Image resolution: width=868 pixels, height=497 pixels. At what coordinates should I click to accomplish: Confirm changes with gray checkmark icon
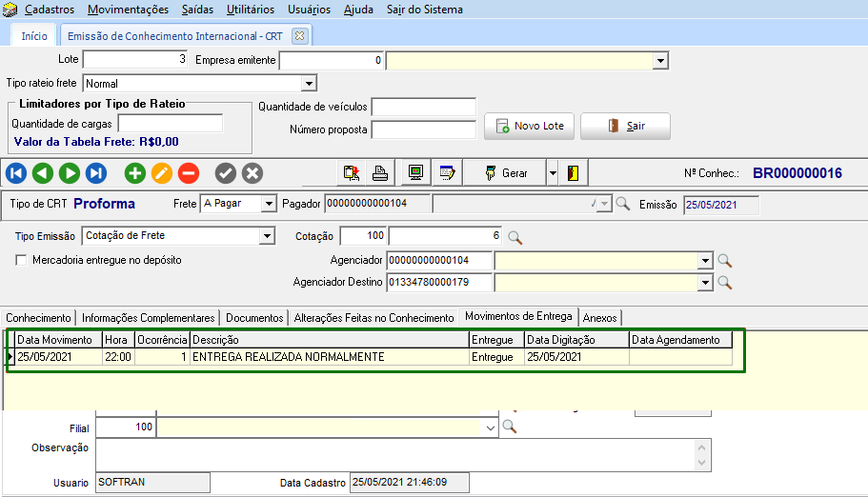click(225, 173)
